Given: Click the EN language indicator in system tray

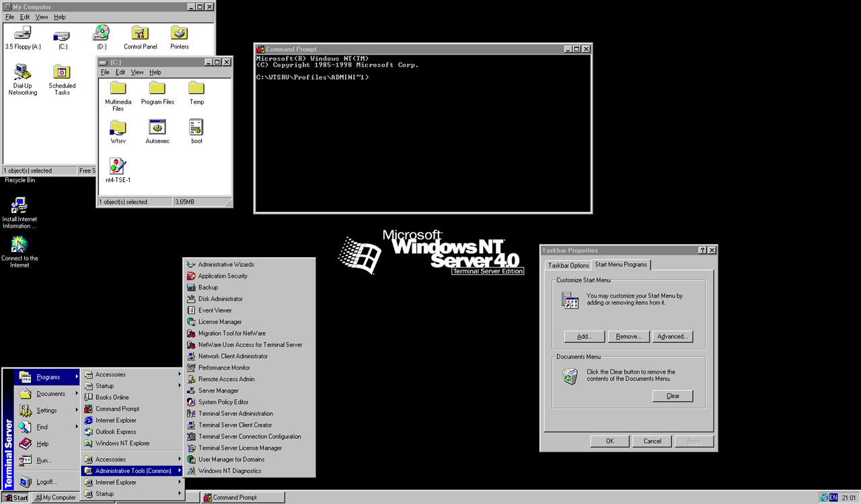Looking at the screenshot, I should [833, 498].
